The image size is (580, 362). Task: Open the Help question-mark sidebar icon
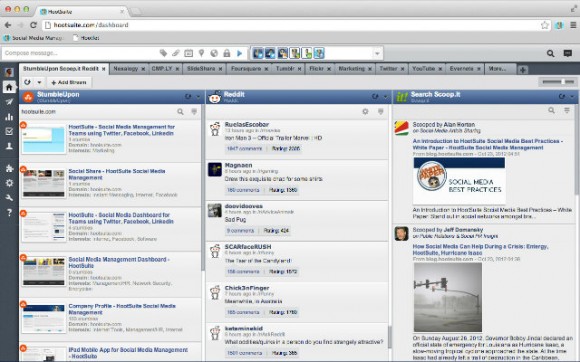(9, 213)
